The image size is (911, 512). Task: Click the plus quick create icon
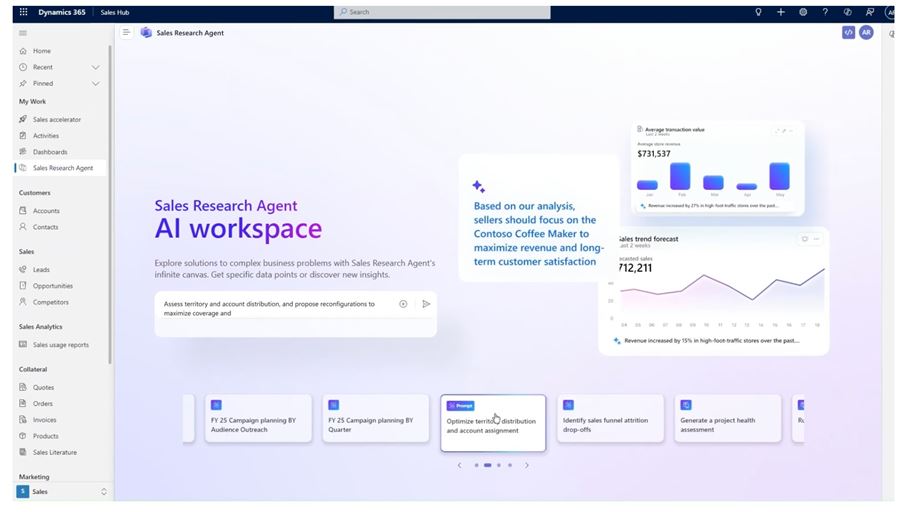(x=781, y=12)
